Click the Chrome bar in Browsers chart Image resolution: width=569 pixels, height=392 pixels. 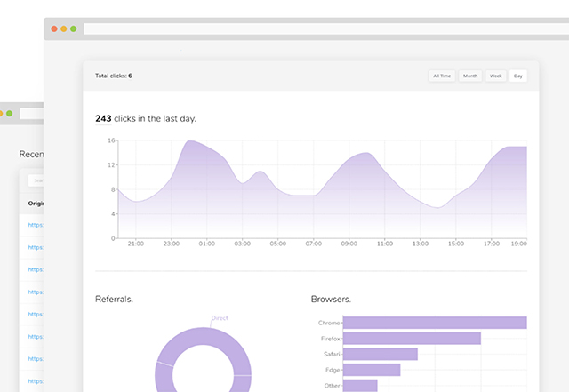(434, 323)
